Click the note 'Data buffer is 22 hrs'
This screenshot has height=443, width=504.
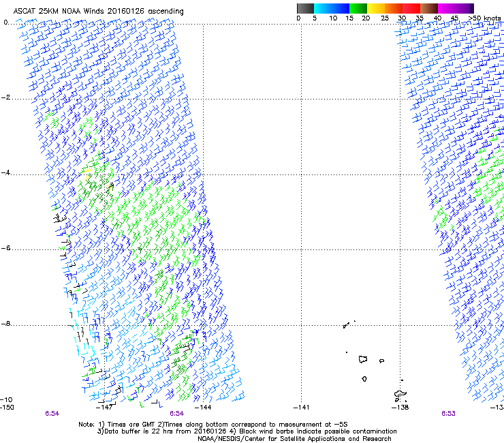click(138, 431)
